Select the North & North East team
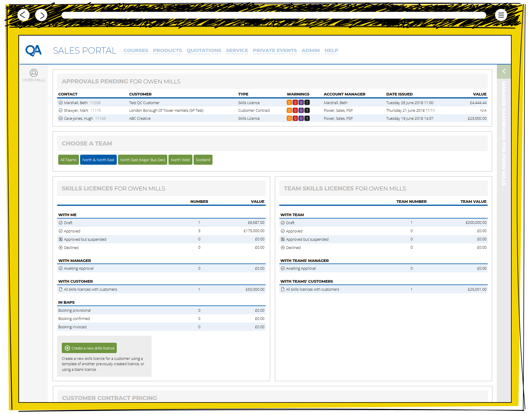This screenshot has width=532, height=414. [x=98, y=160]
